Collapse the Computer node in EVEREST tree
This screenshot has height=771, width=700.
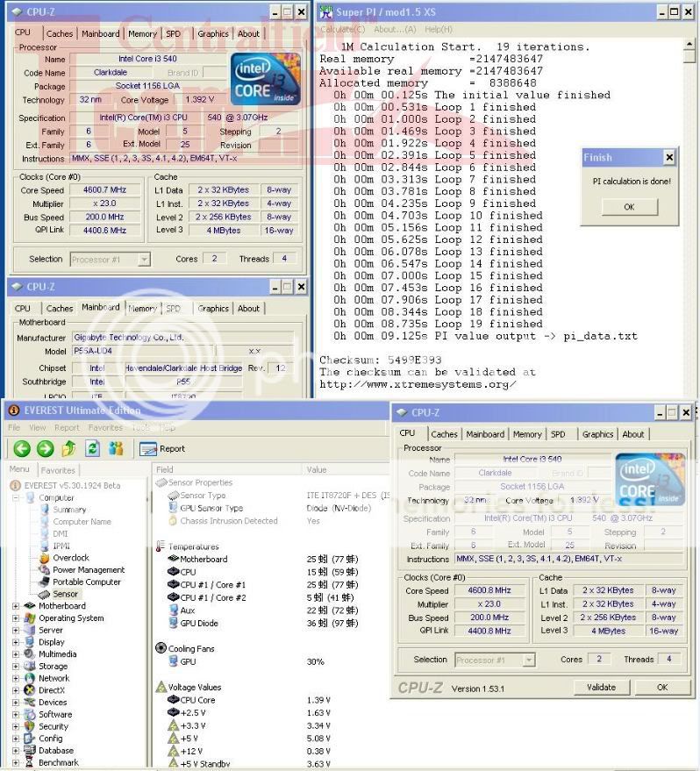16,497
